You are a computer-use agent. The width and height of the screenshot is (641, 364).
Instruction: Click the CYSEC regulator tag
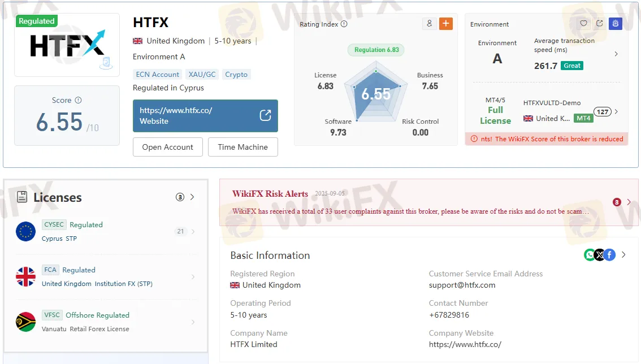coord(54,224)
